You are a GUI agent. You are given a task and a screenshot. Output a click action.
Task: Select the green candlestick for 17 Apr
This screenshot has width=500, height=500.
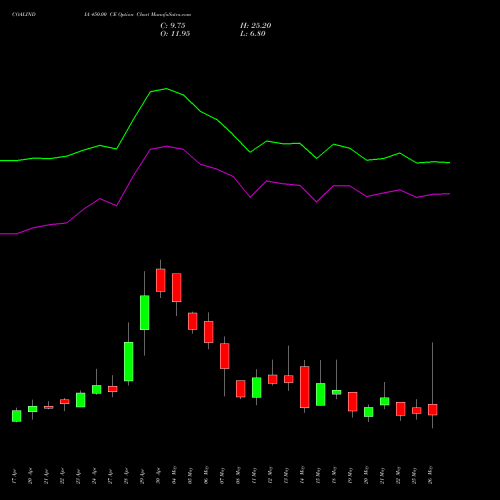17,416
